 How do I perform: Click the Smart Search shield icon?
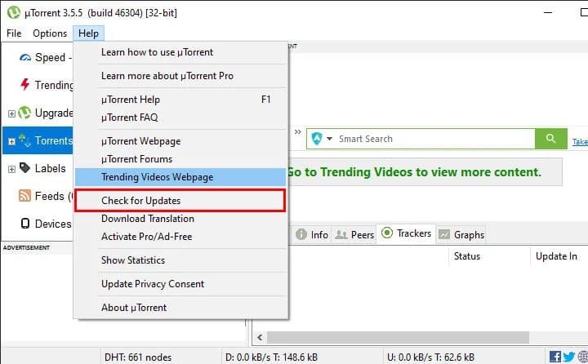(317, 139)
